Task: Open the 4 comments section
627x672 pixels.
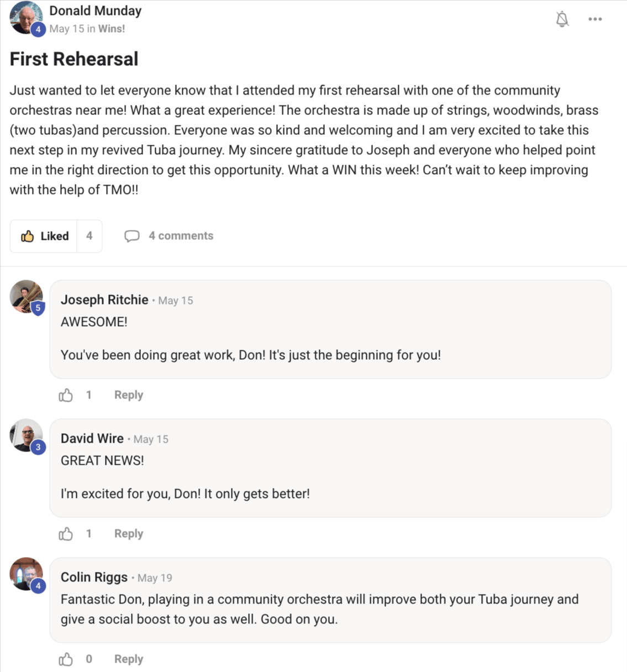Action: click(181, 236)
